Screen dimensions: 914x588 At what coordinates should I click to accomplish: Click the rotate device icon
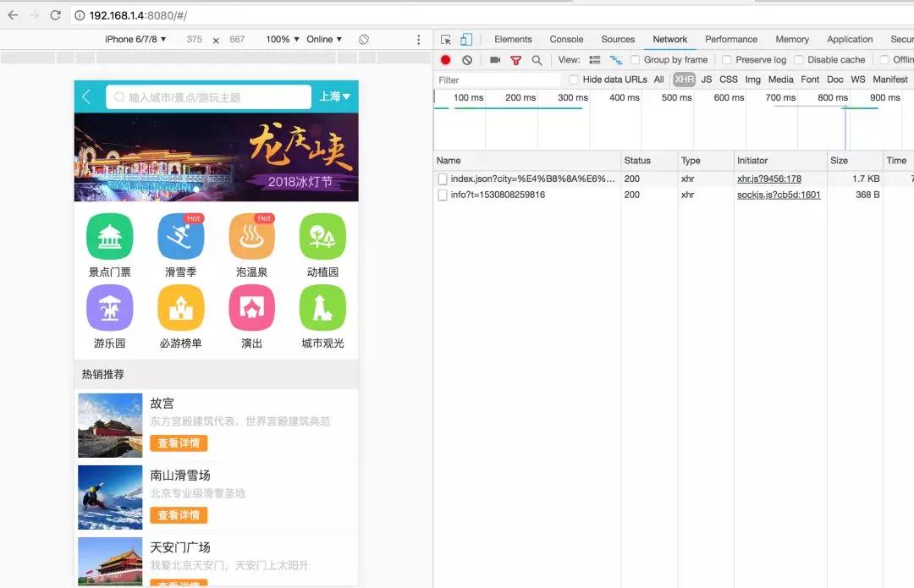point(364,39)
